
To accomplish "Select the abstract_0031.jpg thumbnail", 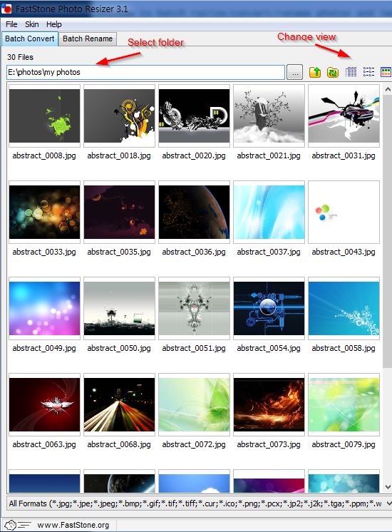I will pos(344,116).
